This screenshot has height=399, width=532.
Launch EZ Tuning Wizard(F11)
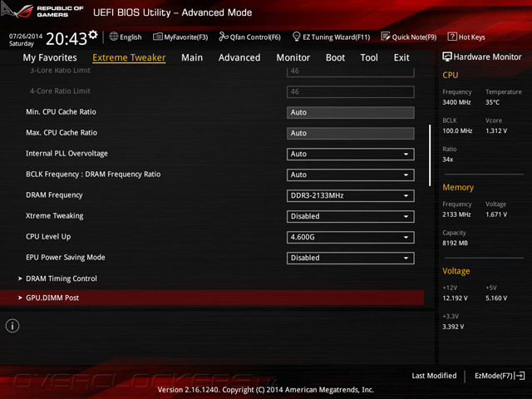click(x=331, y=37)
